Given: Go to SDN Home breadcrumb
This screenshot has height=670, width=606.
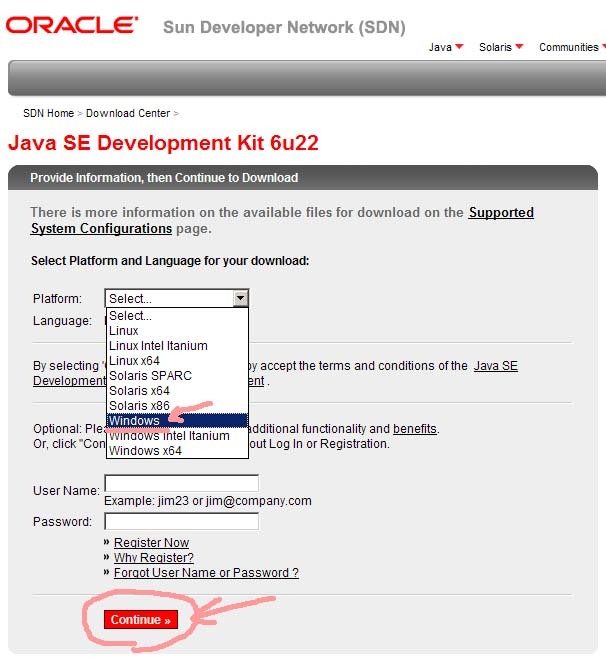Looking at the screenshot, I should [49, 113].
